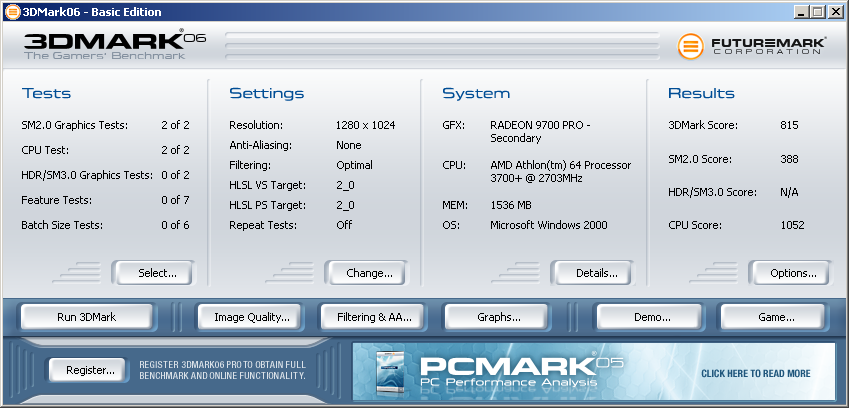
Task: Click the '0 of 6' Batch Size value
Action: tap(175, 225)
